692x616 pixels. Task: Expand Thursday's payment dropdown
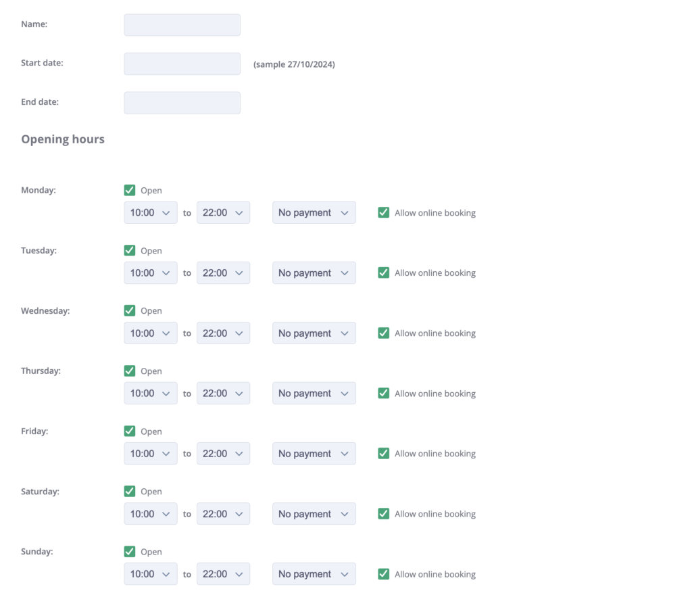coord(314,393)
